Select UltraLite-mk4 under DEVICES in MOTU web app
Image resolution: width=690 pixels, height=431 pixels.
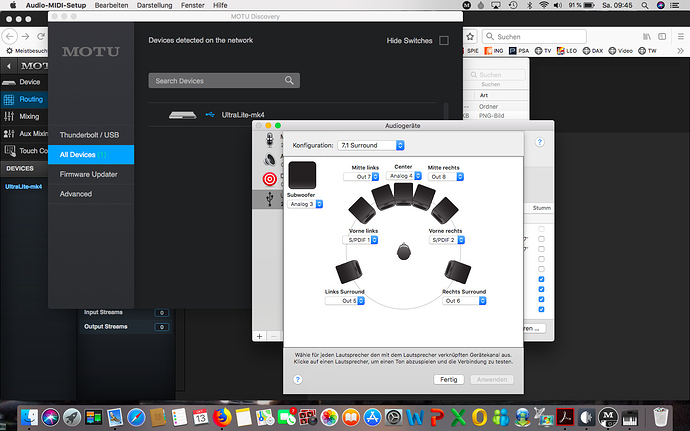click(x=23, y=187)
